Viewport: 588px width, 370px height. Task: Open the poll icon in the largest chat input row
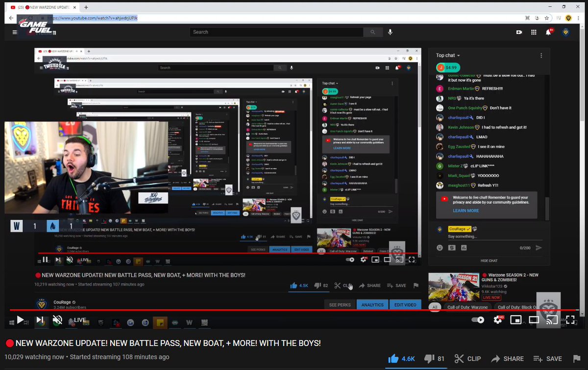(x=464, y=248)
